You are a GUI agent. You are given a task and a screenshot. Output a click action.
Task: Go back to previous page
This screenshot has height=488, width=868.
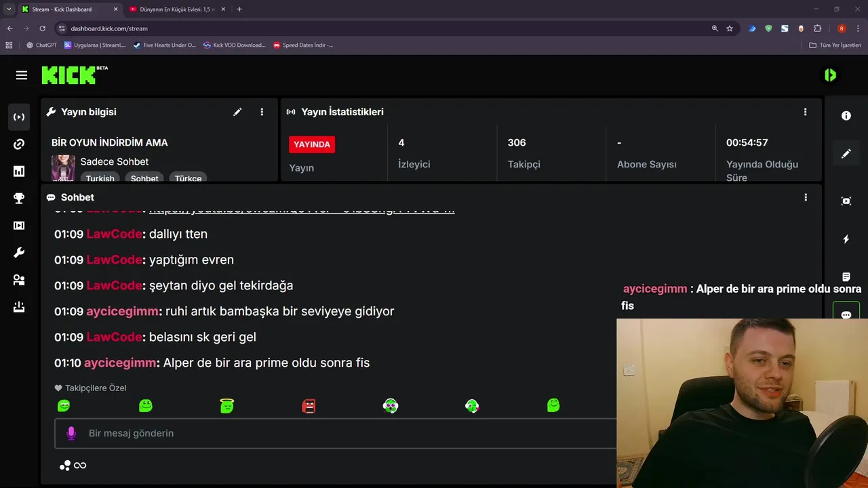point(9,28)
